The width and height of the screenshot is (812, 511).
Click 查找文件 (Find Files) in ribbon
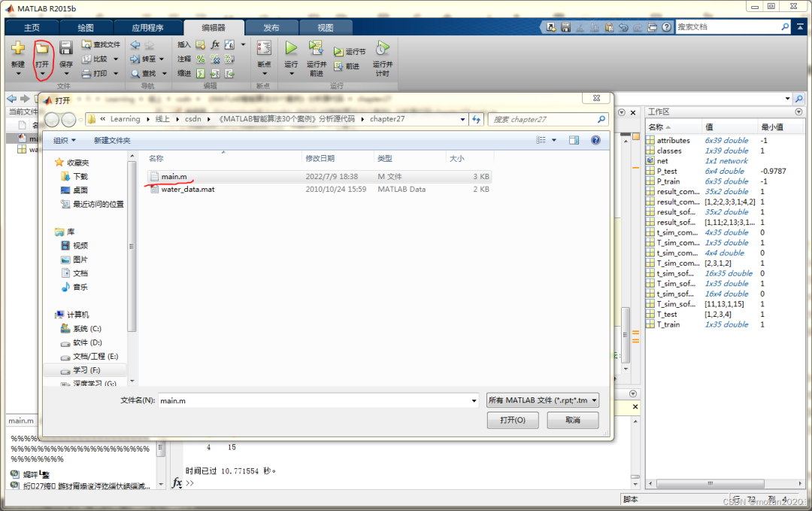coord(101,44)
